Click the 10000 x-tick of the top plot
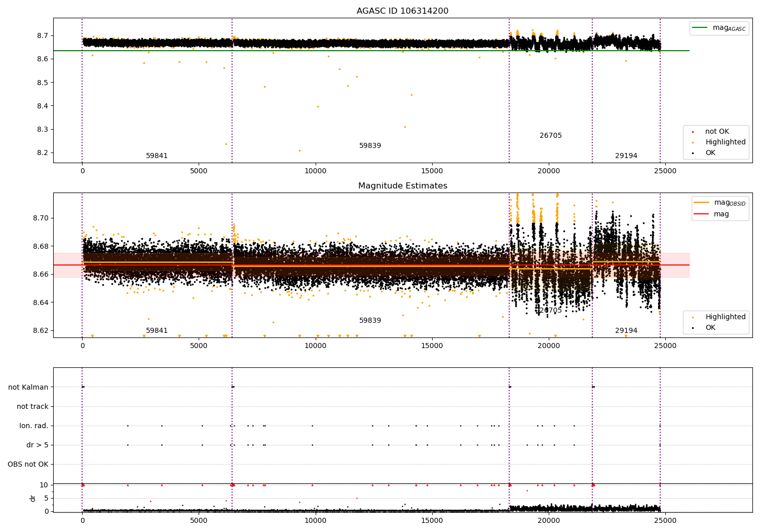760x532 pixels. click(x=315, y=171)
